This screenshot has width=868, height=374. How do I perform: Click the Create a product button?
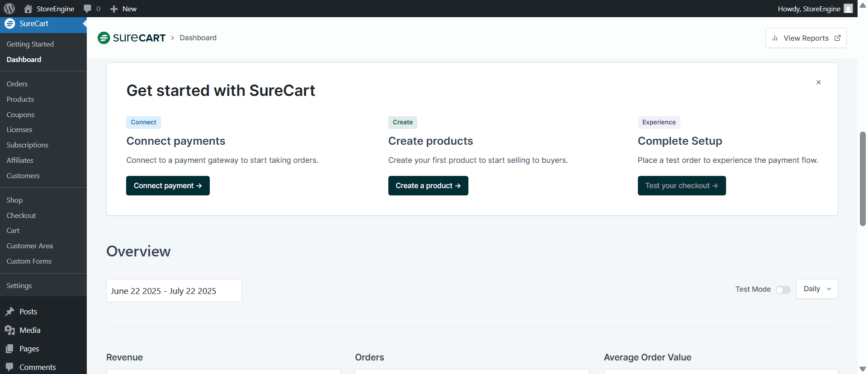click(428, 186)
